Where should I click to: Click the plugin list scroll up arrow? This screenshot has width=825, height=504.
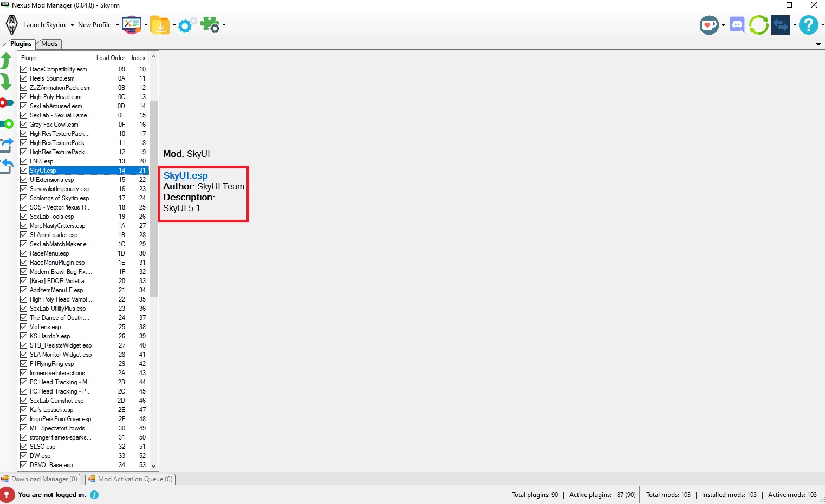154,57
